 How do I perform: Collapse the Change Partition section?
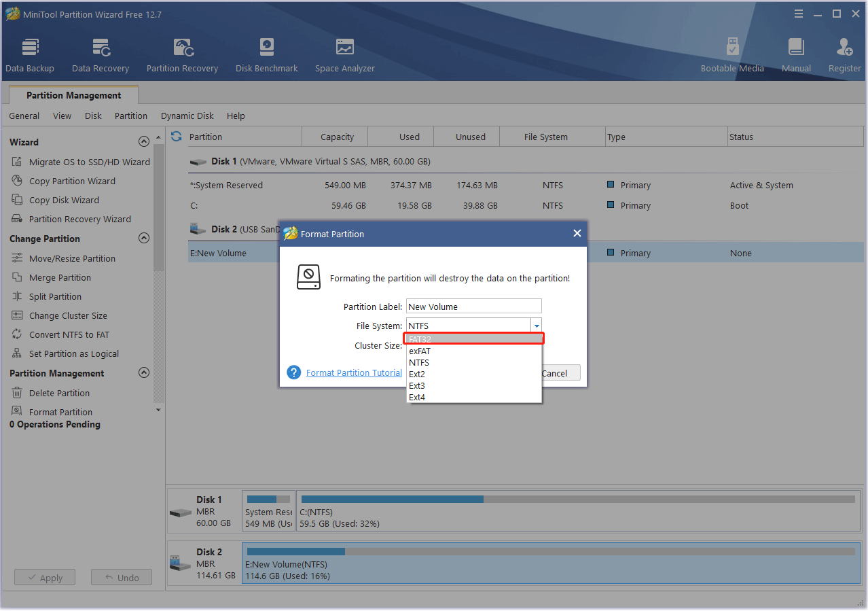tap(143, 239)
